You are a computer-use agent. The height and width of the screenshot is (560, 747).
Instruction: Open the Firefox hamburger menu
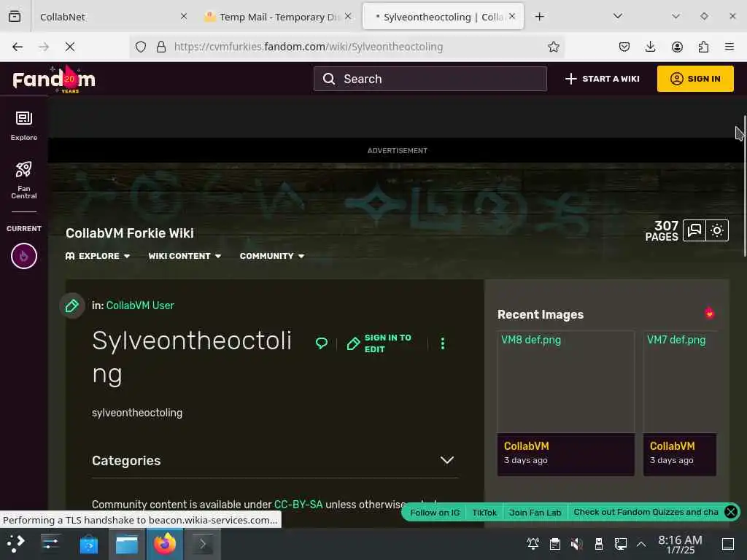729,47
